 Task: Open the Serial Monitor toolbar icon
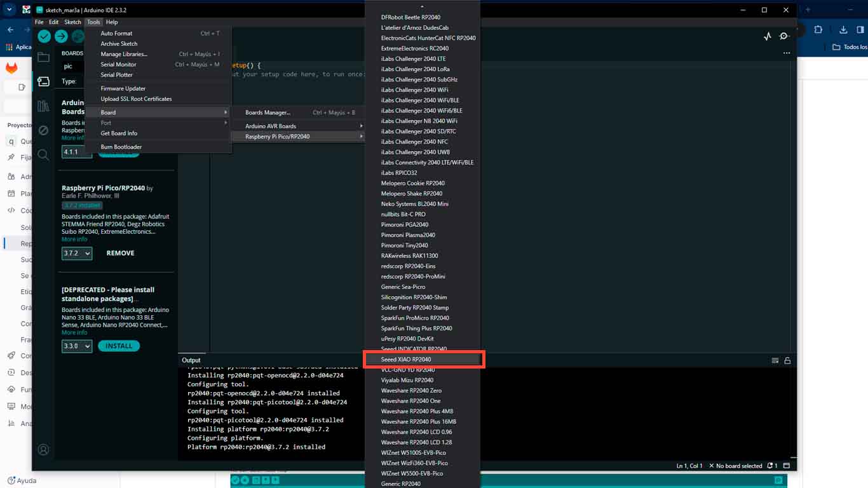tap(784, 36)
